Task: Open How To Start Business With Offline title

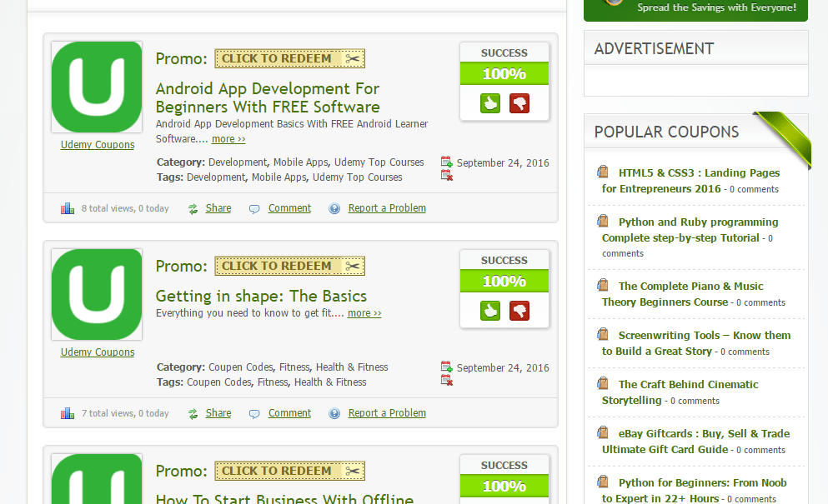Action: (x=284, y=499)
